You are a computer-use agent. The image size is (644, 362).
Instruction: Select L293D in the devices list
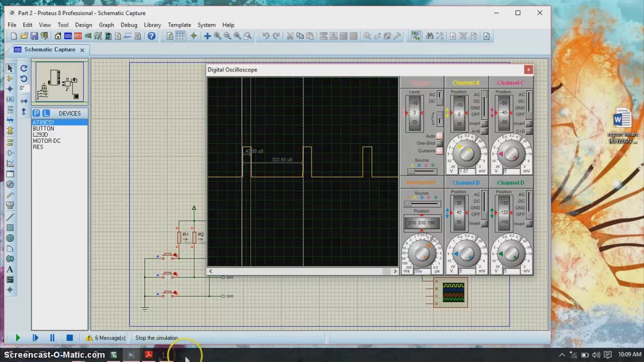tap(40, 135)
